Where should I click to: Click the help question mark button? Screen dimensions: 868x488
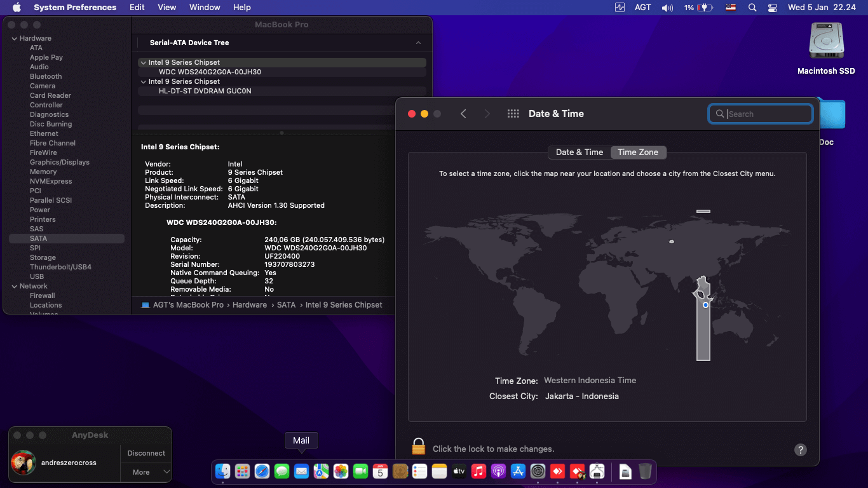pyautogui.click(x=801, y=449)
